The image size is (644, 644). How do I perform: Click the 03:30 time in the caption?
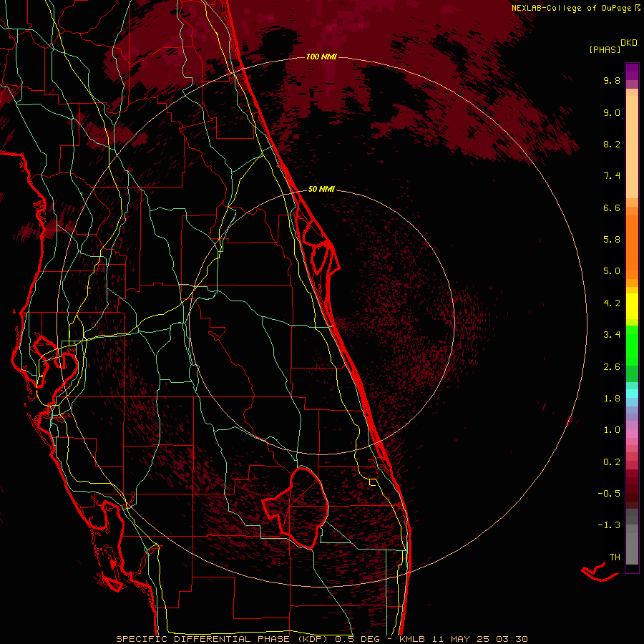click(512, 639)
